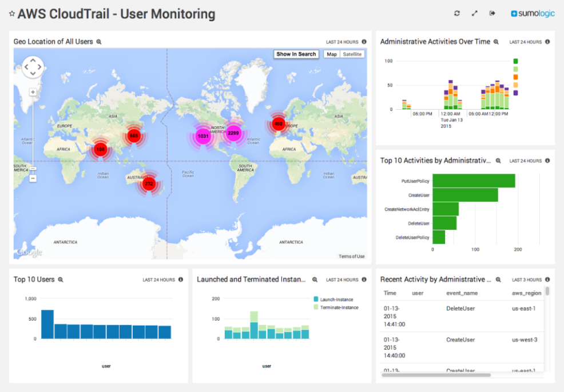Select the 2299 user cluster on map
Viewport: 564px width, 392px height.
coord(233,133)
